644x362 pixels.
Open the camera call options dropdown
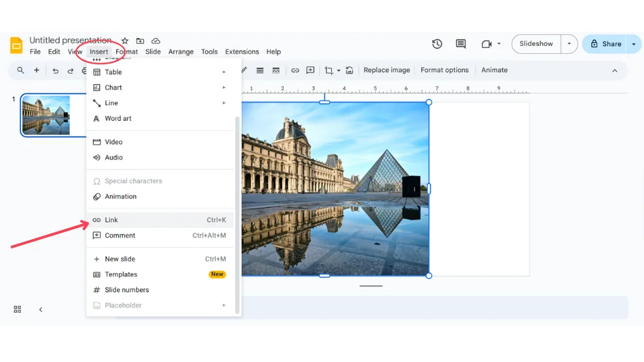point(499,43)
